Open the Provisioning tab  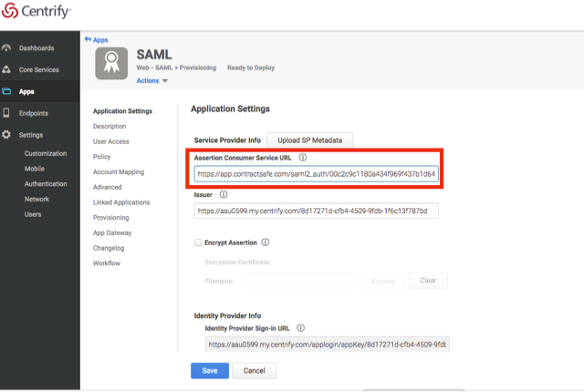coord(111,218)
